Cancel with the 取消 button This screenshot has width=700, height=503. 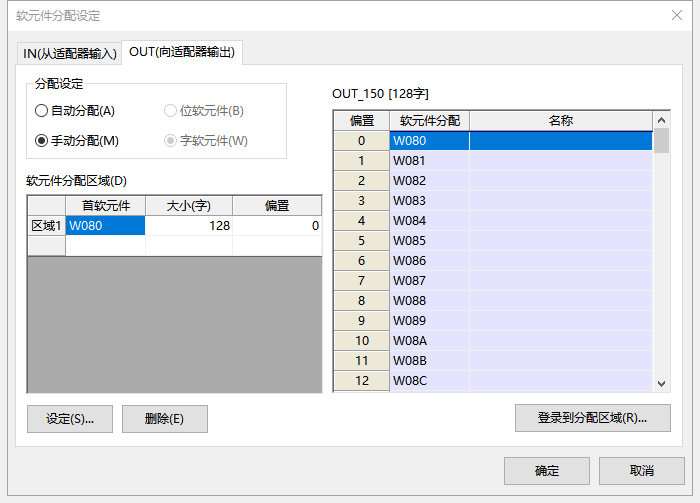coord(641,471)
